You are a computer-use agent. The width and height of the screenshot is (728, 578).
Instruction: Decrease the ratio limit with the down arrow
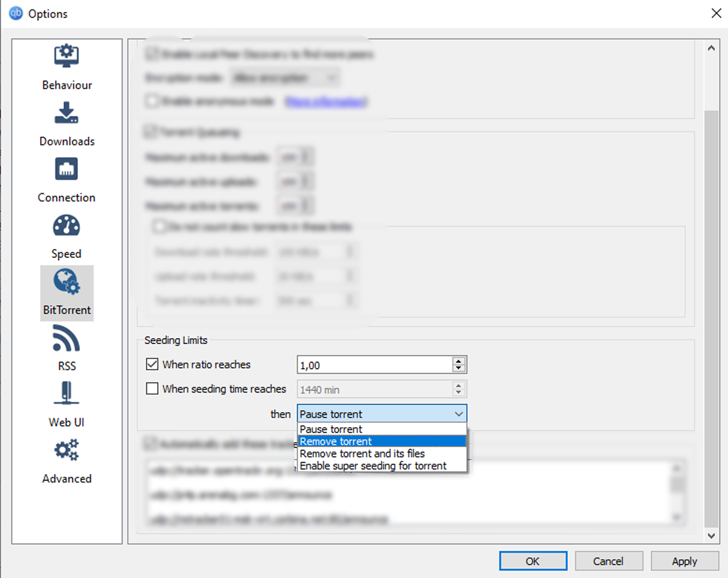[x=459, y=369]
